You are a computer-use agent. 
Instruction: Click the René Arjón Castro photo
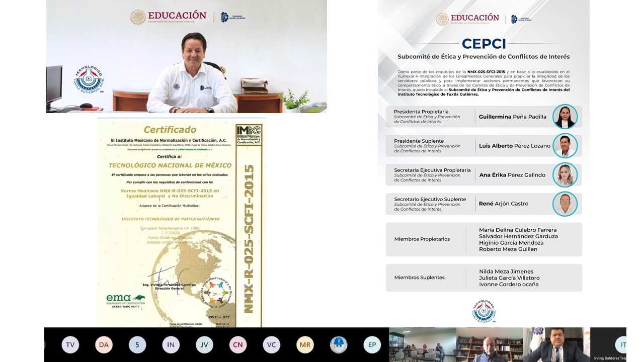[565, 204]
